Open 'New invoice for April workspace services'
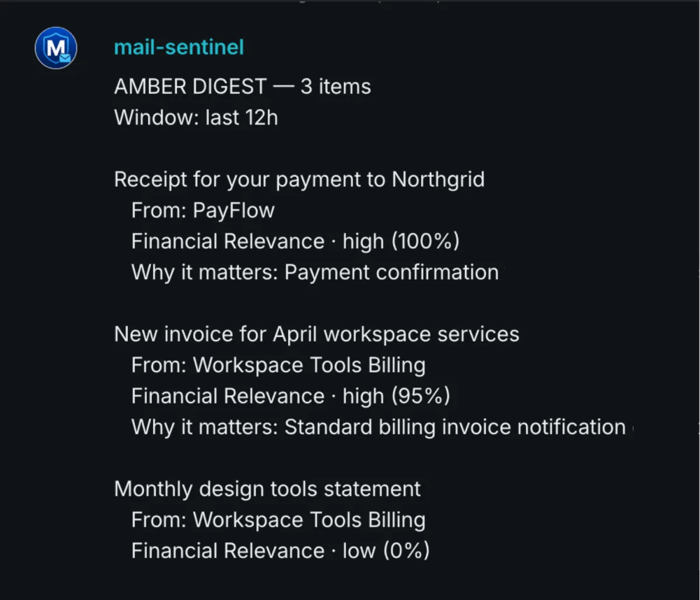 [x=316, y=334]
